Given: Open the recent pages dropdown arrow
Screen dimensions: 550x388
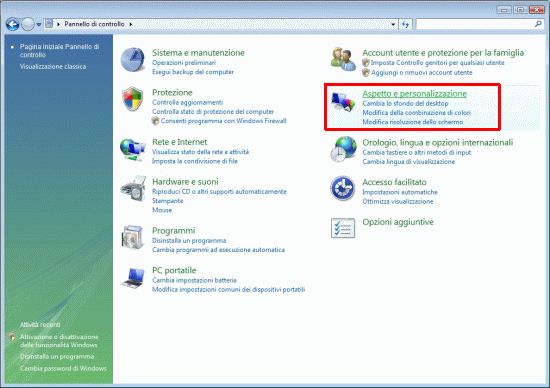Looking at the screenshot, I should coord(39,25).
